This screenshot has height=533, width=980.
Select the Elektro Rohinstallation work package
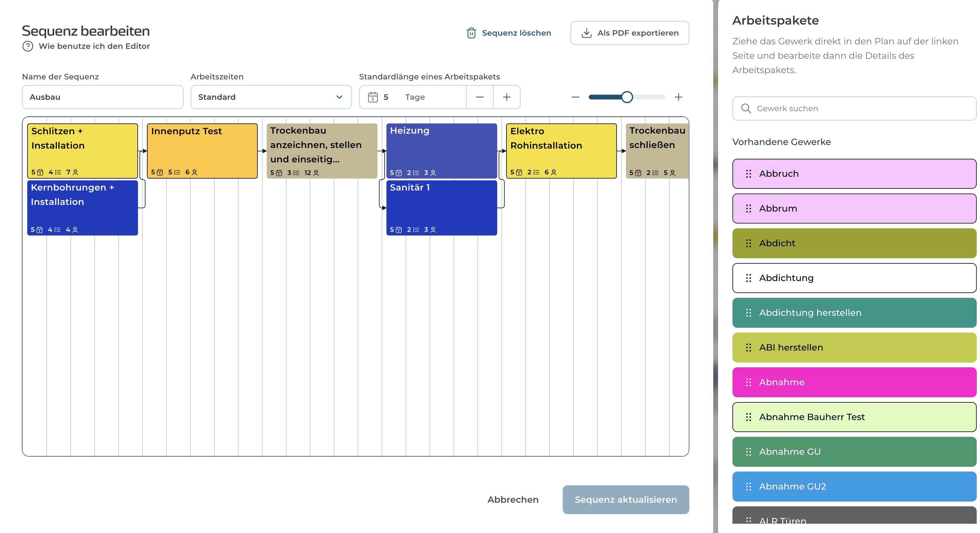[561, 151]
